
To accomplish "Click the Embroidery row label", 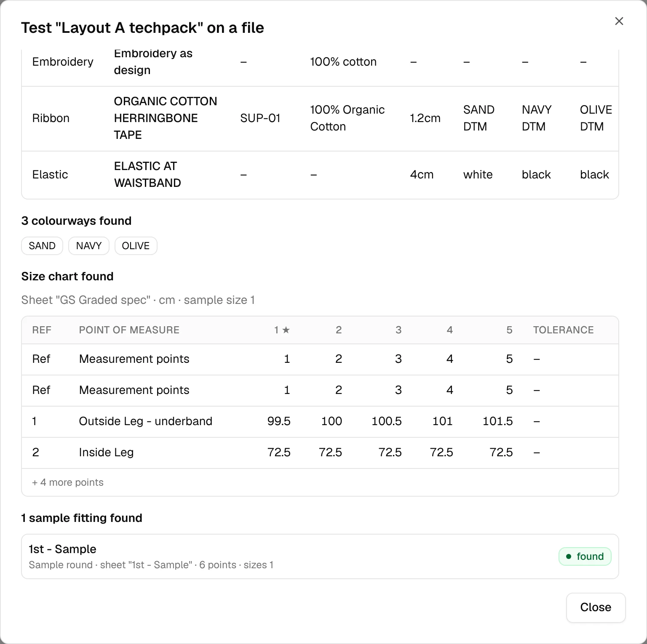I will [x=63, y=62].
